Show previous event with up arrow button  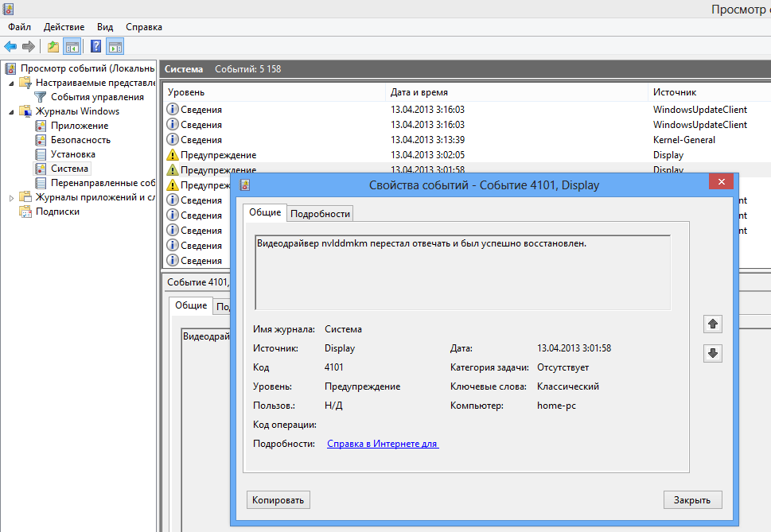coord(712,324)
